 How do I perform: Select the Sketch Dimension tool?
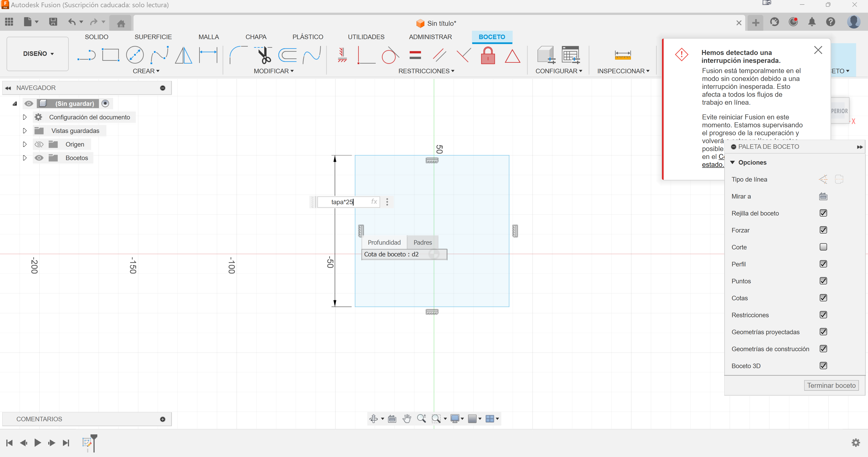[x=208, y=55]
